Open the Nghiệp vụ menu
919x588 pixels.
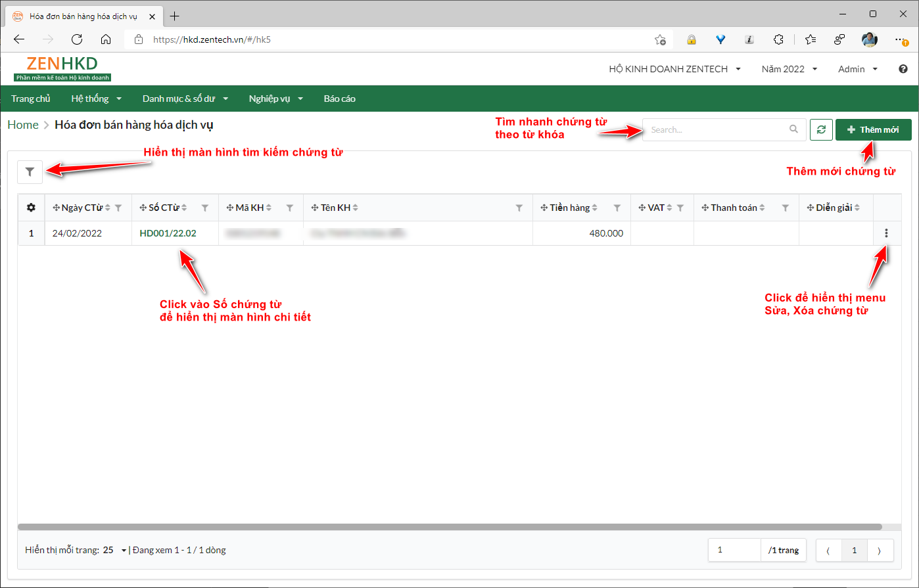pyautogui.click(x=275, y=99)
